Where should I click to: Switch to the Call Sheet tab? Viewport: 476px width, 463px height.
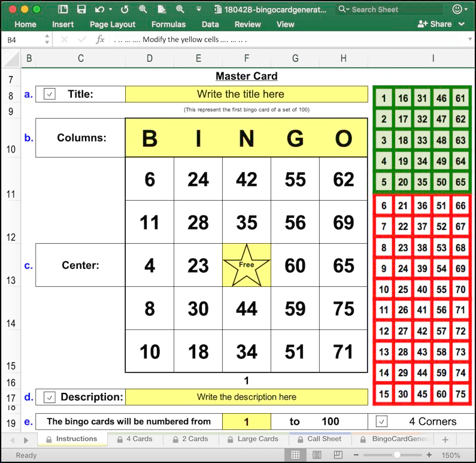[320, 439]
